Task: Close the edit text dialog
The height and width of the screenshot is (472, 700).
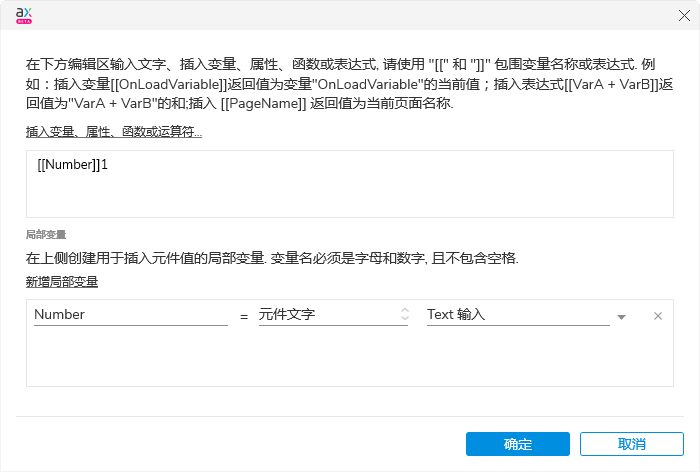Action: coord(684,16)
